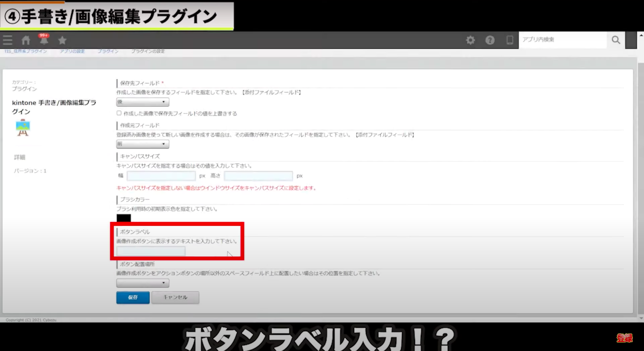Open the ボタン配置場所 dropdown

point(143,283)
